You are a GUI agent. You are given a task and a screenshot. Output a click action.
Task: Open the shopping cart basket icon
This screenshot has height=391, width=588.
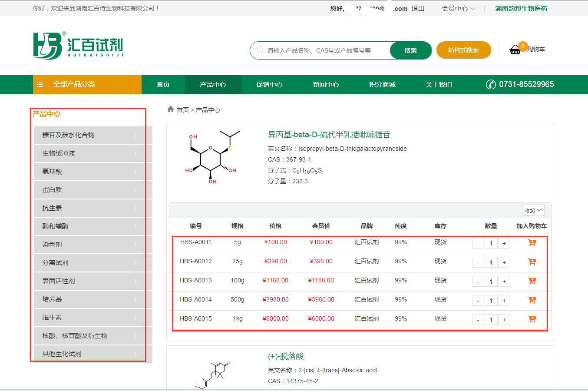(x=515, y=50)
